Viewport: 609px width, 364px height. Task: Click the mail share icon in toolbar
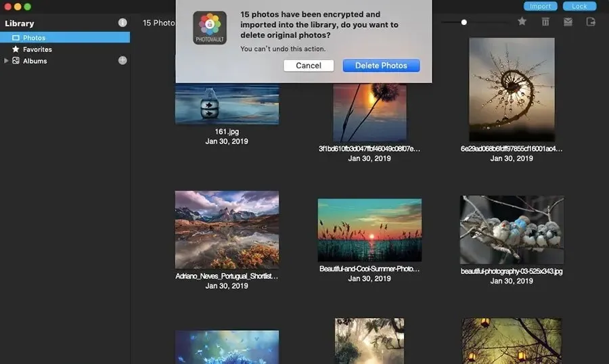coord(568,22)
